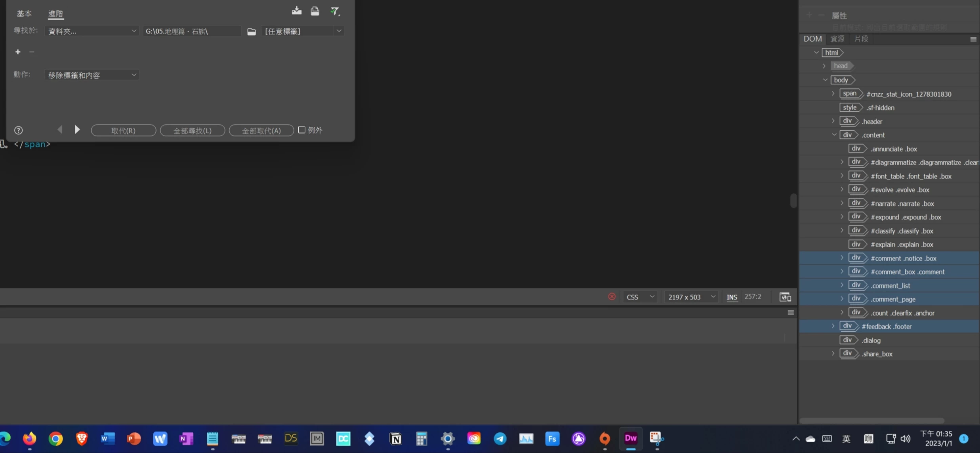
Task: Open the 尋找於 資料夾 dropdown
Action: 92,31
